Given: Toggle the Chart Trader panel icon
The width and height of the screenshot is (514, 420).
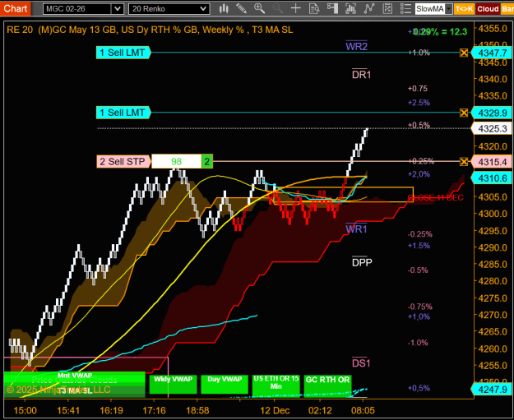Looking at the screenshot, I should pos(332,8).
